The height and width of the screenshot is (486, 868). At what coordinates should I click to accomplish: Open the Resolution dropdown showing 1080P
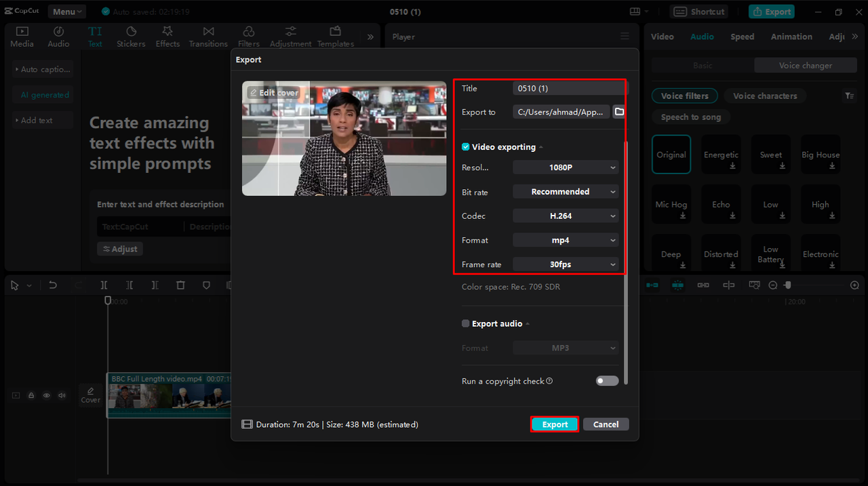[x=566, y=167]
